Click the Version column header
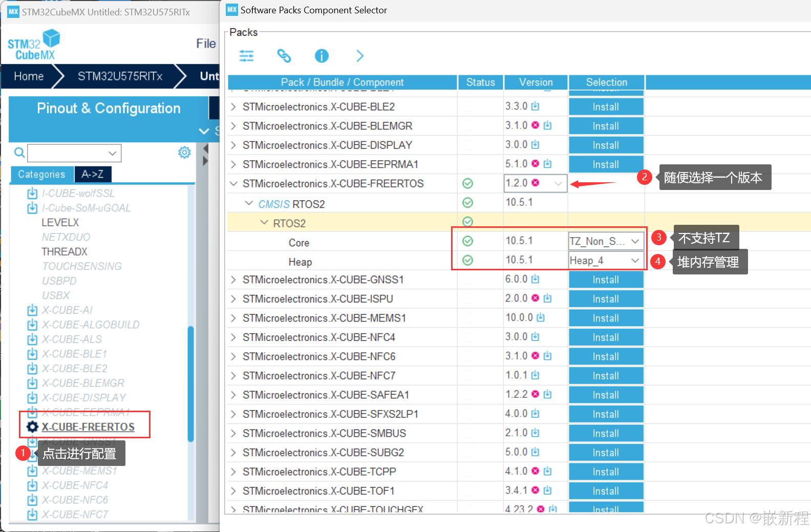The image size is (811, 532). coord(536,82)
